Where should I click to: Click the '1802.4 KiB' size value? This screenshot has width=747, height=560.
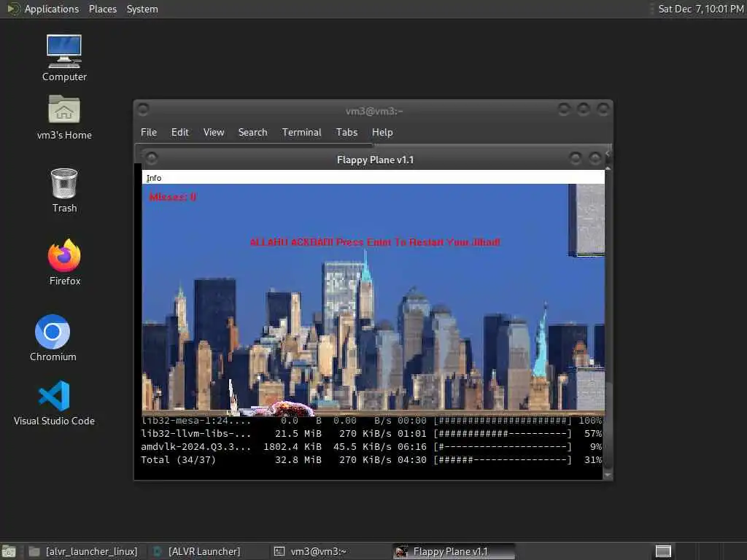[x=293, y=447]
